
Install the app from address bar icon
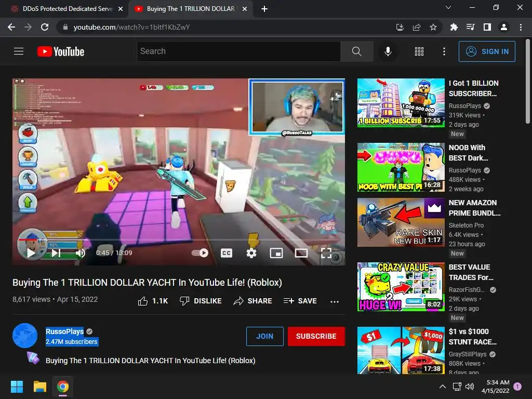point(400,27)
